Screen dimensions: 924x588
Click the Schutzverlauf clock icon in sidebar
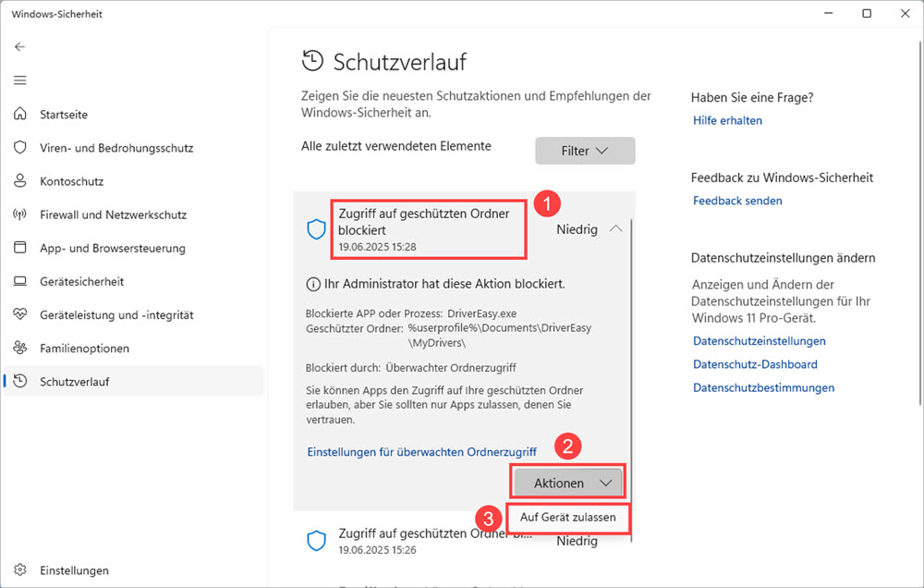(20, 381)
